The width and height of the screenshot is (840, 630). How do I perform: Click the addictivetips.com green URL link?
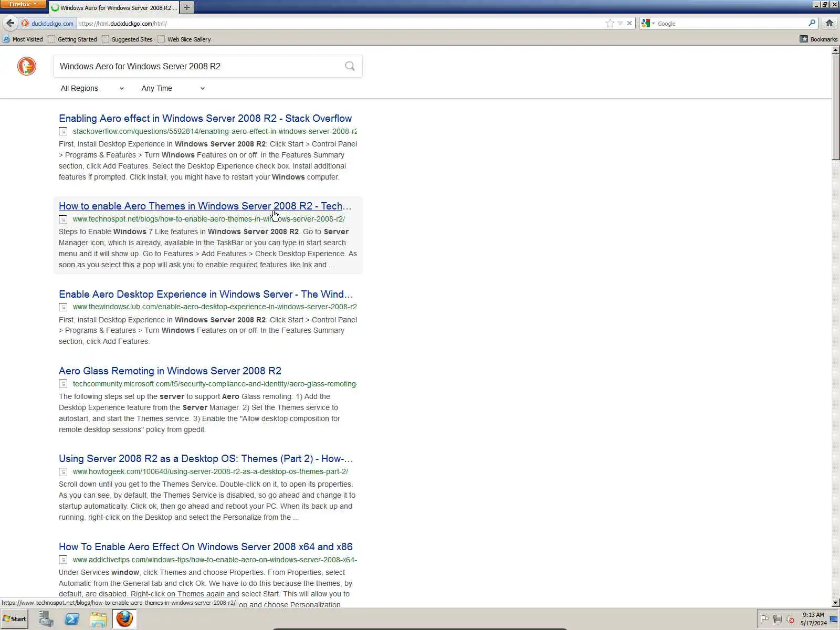tap(215, 560)
